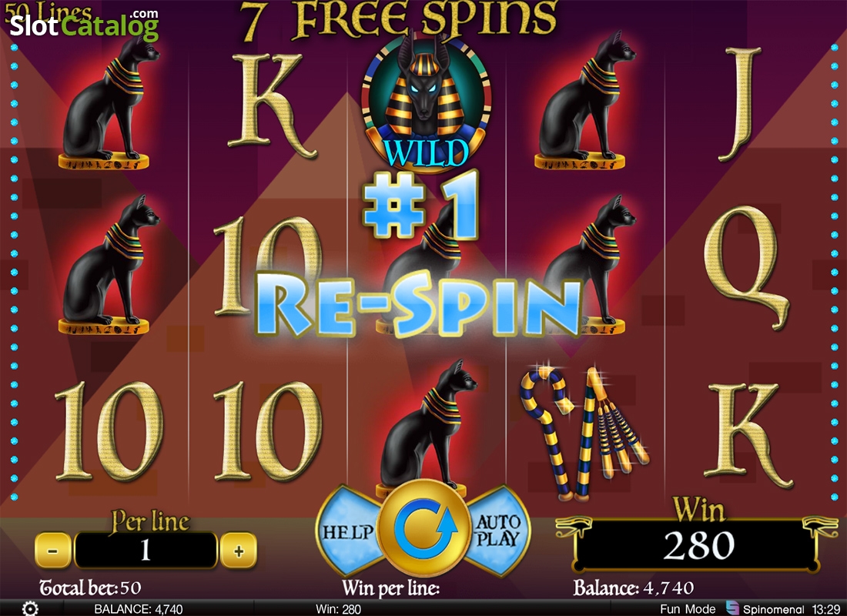Image resolution: width=847 pixels, height=616 pixels.
Task: Start AUTO PLAY mode
Action: (x=498, y=531)
